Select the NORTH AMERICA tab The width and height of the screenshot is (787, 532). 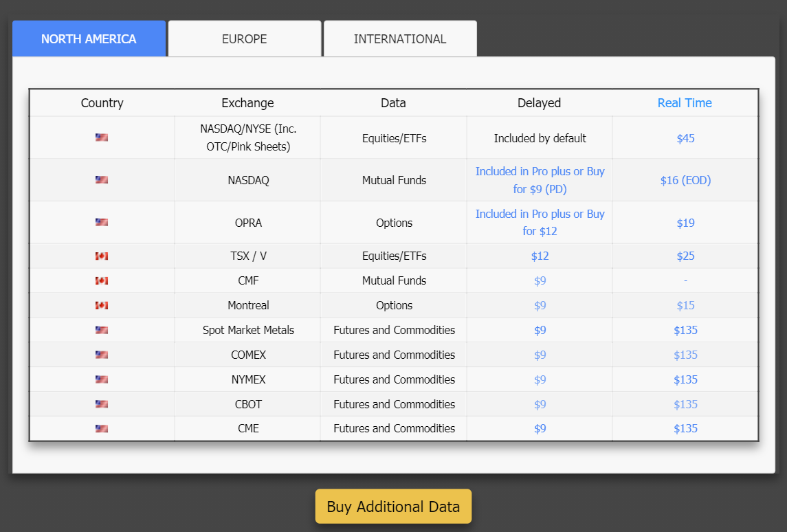[x=88, y=38]
